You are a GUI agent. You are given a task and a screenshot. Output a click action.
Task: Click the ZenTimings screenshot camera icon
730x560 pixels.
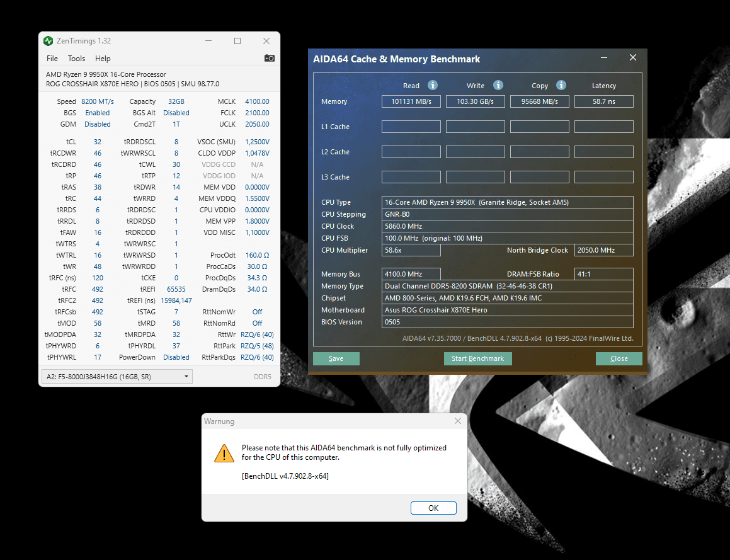click(269, 58)
